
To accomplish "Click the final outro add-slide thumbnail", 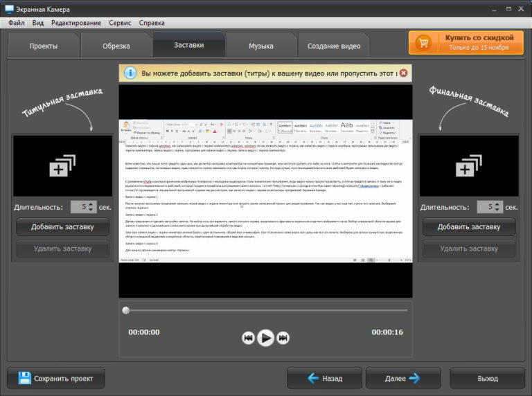I will [469, 165].
